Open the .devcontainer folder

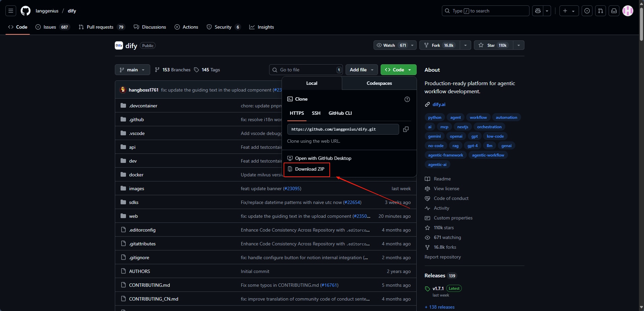[143, 106]
